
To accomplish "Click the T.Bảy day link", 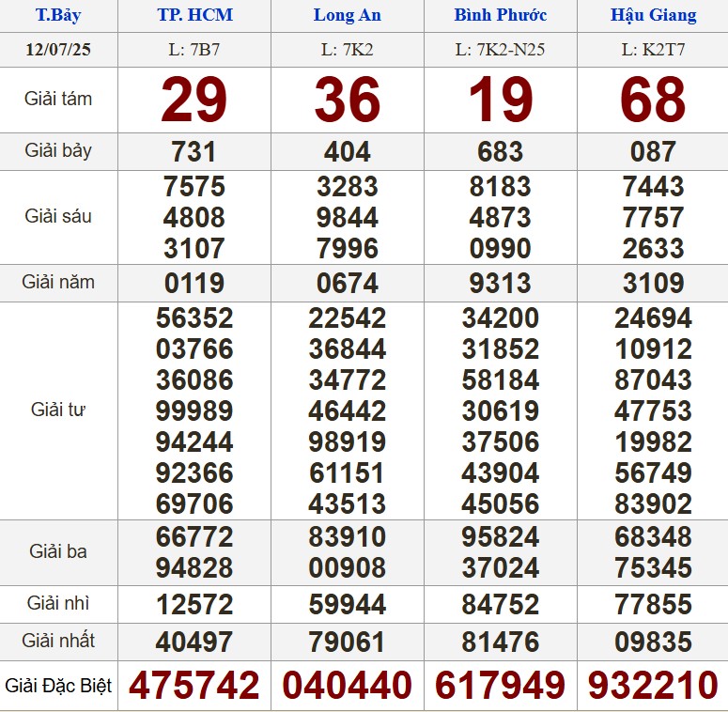I will (x=58, y=15).
